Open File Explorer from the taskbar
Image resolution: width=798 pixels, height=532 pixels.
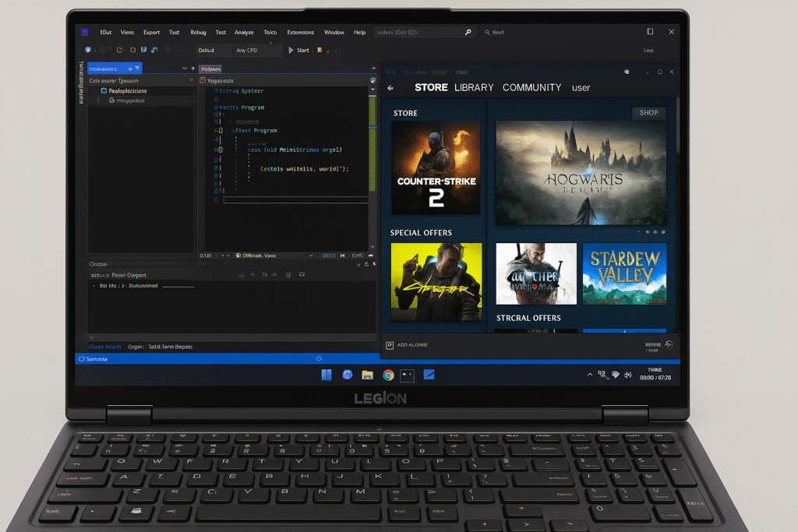pos(367,375)
